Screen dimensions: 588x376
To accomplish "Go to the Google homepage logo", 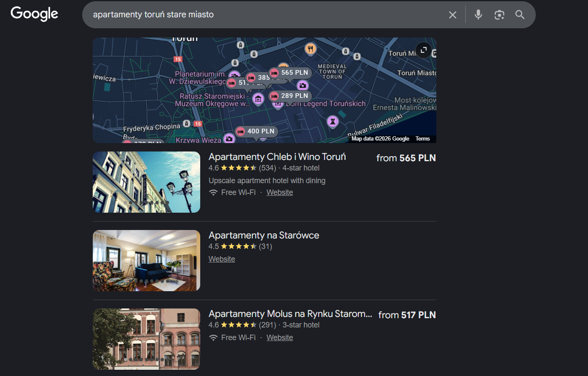I will point(34,14).
